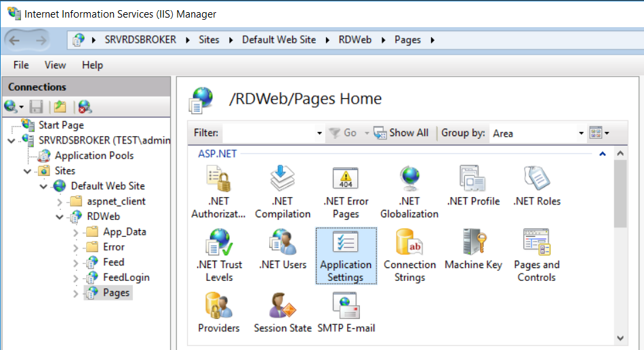Image resolution: width=644 pixels, height=350 pixels.
Task: Open the Group by dropdown
Action: pos(581,133)
